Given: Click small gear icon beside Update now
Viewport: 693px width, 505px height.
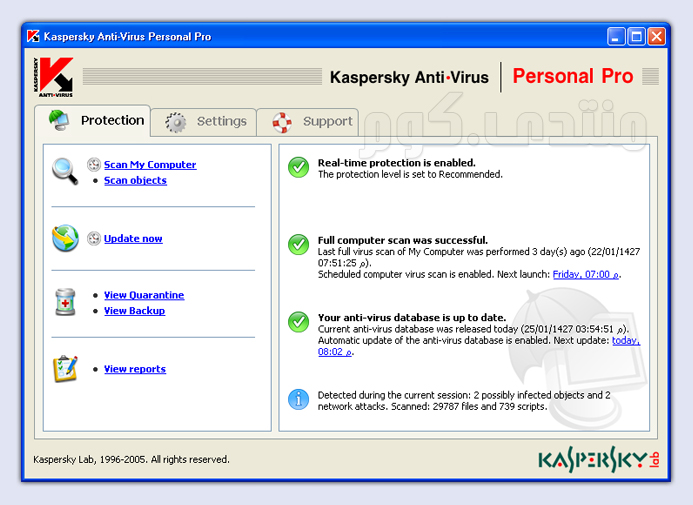Looking at the screenshot, I should [x=94, y=238].
